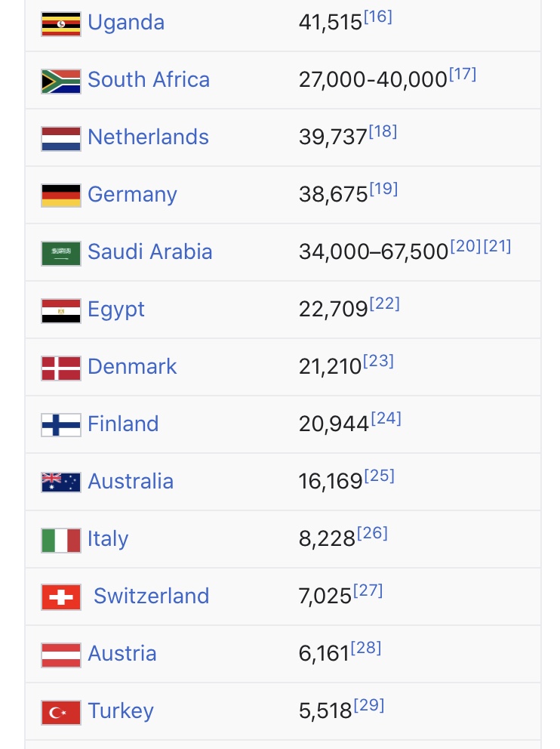Click the South Africa flag icon
The image size is (560, 749).
point(61,82)
